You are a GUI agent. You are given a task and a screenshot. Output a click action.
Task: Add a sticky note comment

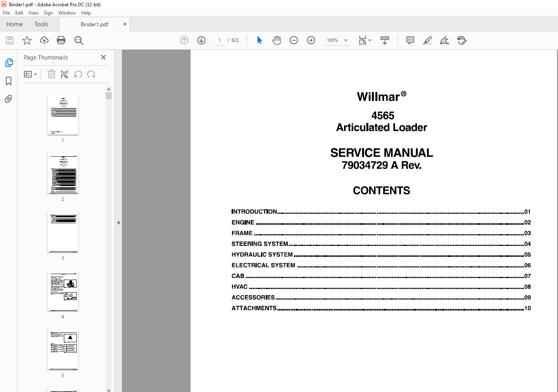[x=410, y=40]
